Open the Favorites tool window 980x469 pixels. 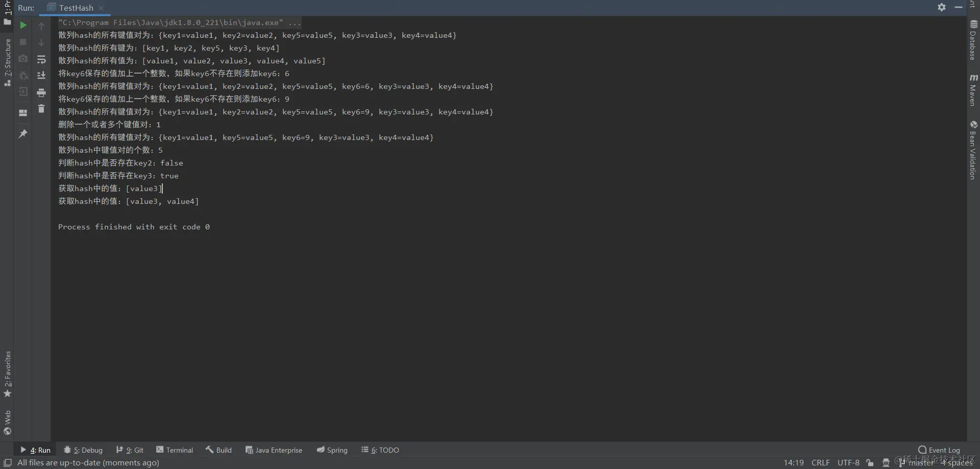pyautogui.click(x=7, y=374)
